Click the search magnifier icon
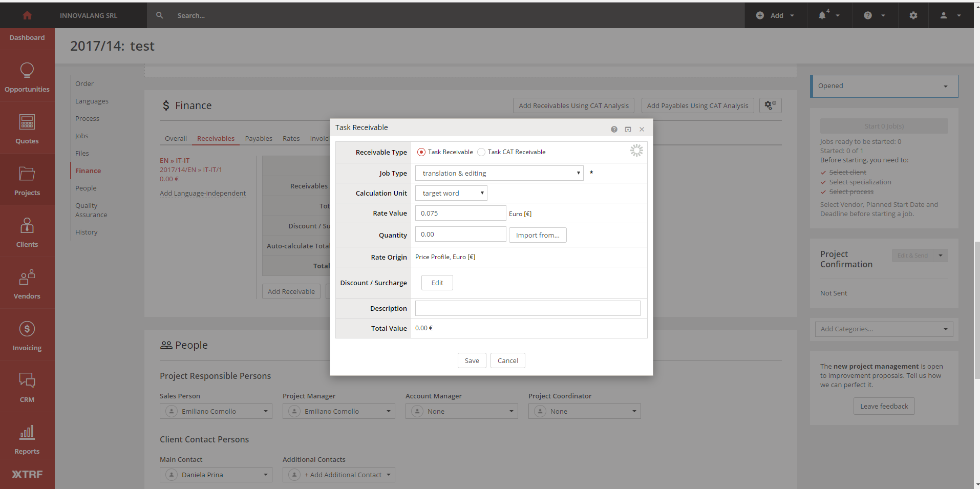This screenshot has width=980, height=489. pos(160,15)
